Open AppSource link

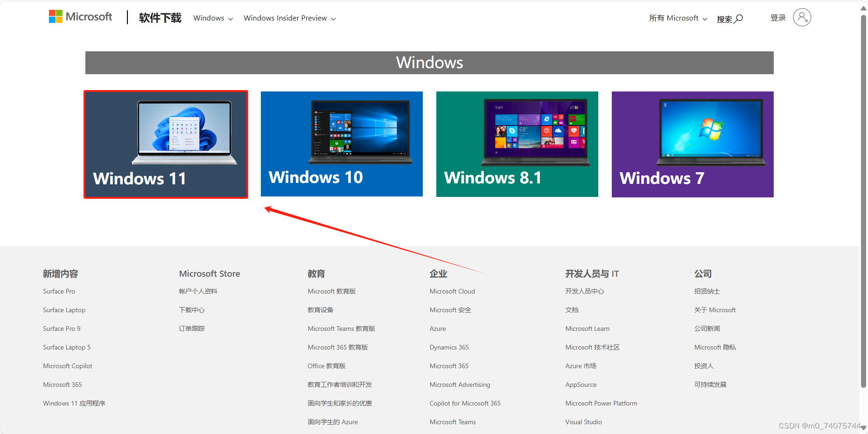point(581,385)
